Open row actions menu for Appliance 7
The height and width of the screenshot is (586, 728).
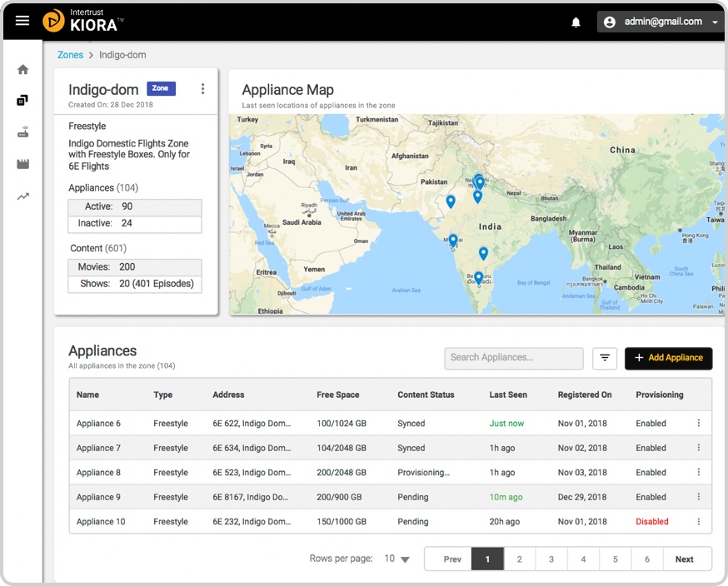tap(698, 447)
